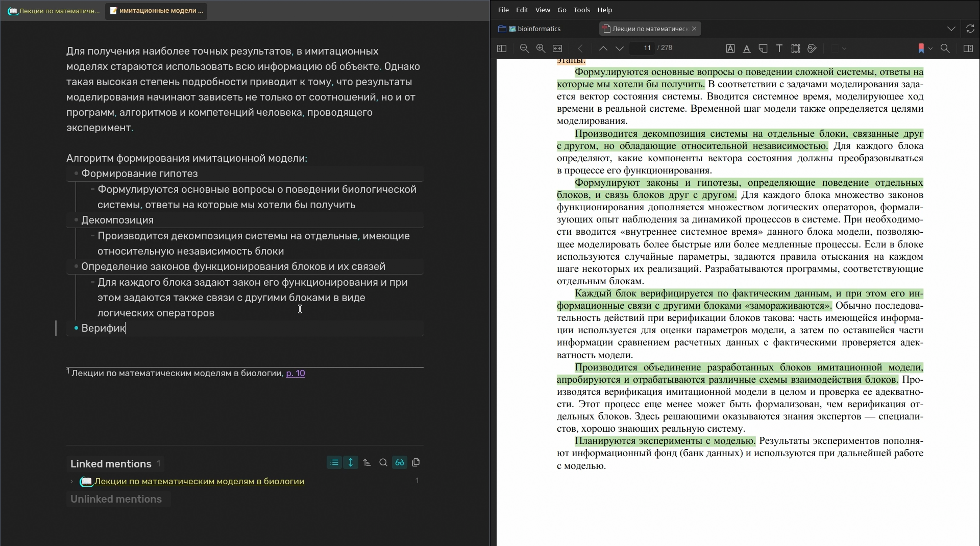Expand the Лекции linked mention result
The height and width of the screenshot is (546, 980).
(x=71, y=481)
